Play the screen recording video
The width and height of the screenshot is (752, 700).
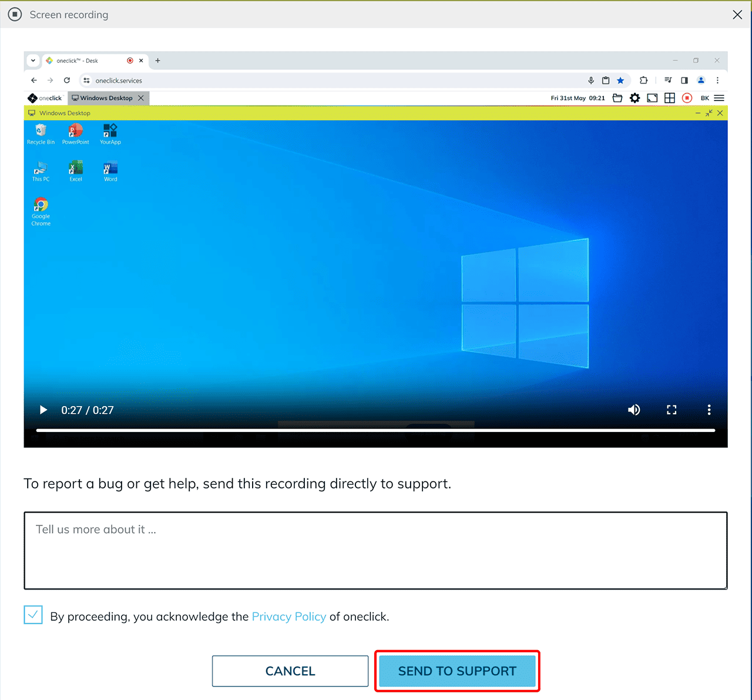(x=43, y=410)
